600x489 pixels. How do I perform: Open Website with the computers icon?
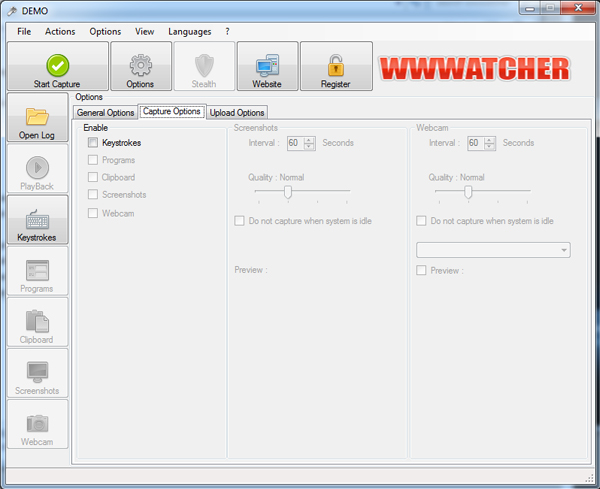(267, 66)
